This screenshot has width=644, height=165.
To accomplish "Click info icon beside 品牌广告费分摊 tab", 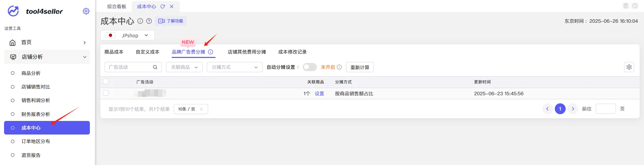I will click(x=210, y=52).
